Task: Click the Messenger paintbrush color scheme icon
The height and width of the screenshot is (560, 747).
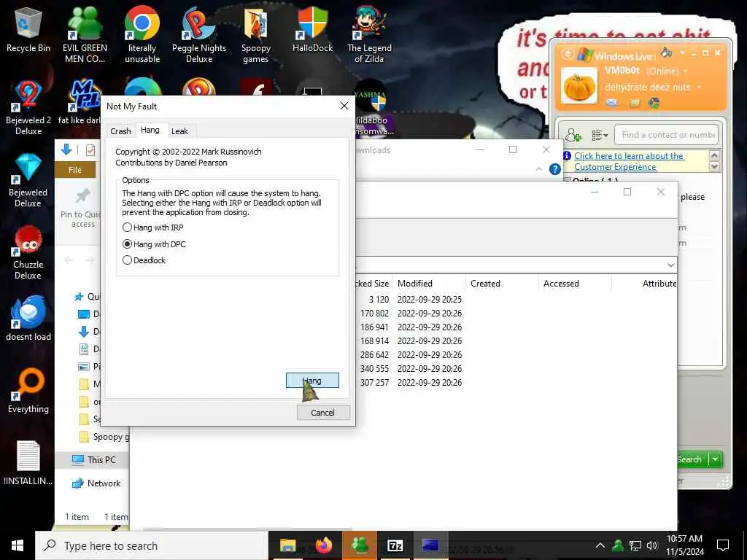Action: (x=667, y=52)
